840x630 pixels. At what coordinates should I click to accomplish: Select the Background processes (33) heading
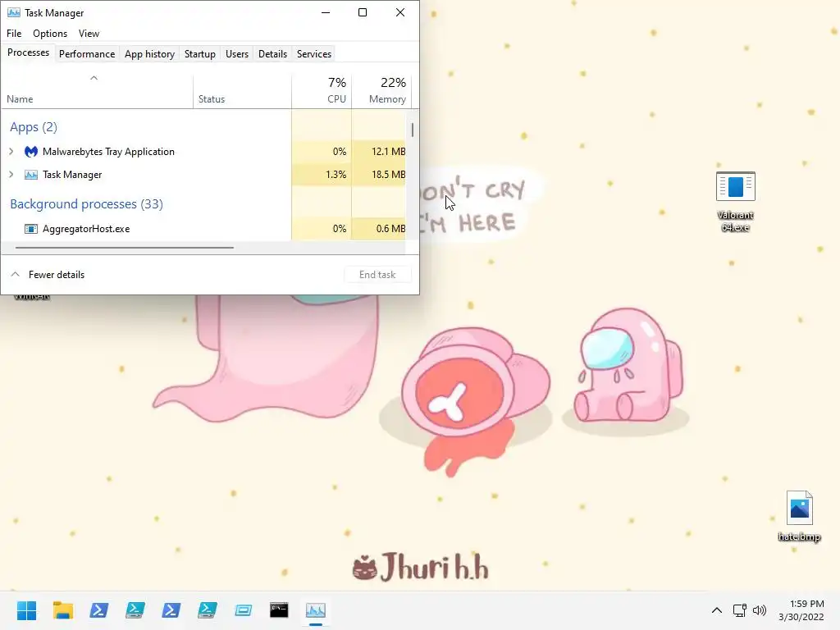pos(86,204)
